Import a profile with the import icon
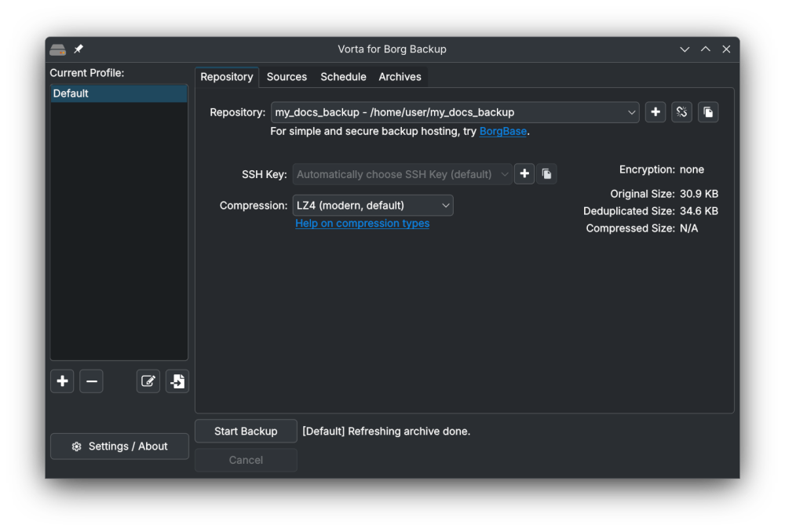Screen dimensions: 785x532 177,381
